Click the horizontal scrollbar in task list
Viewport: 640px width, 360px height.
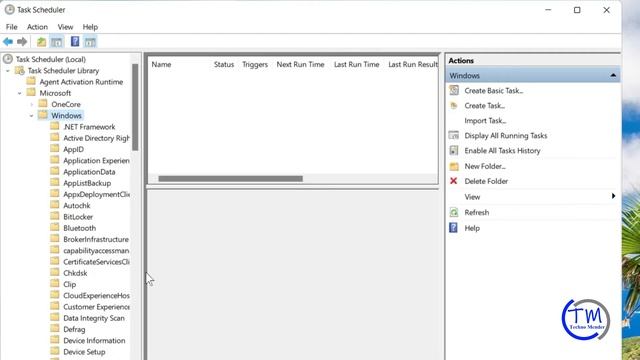(x=230, y=179)
